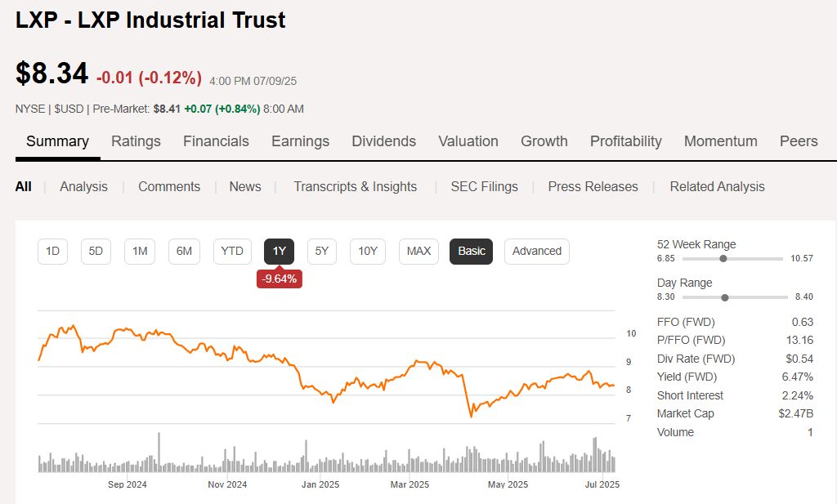Select the 5D time range

[x=96, y=252]
